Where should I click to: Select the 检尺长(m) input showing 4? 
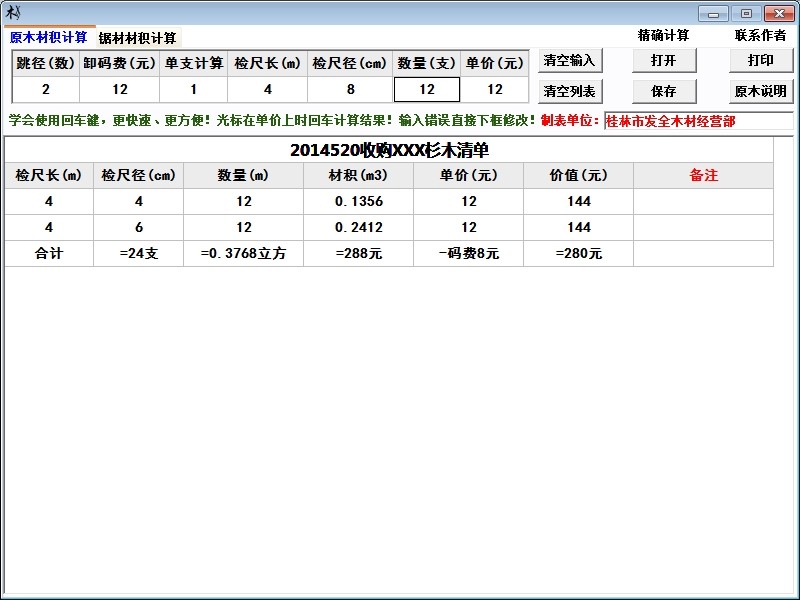point(270,89)
